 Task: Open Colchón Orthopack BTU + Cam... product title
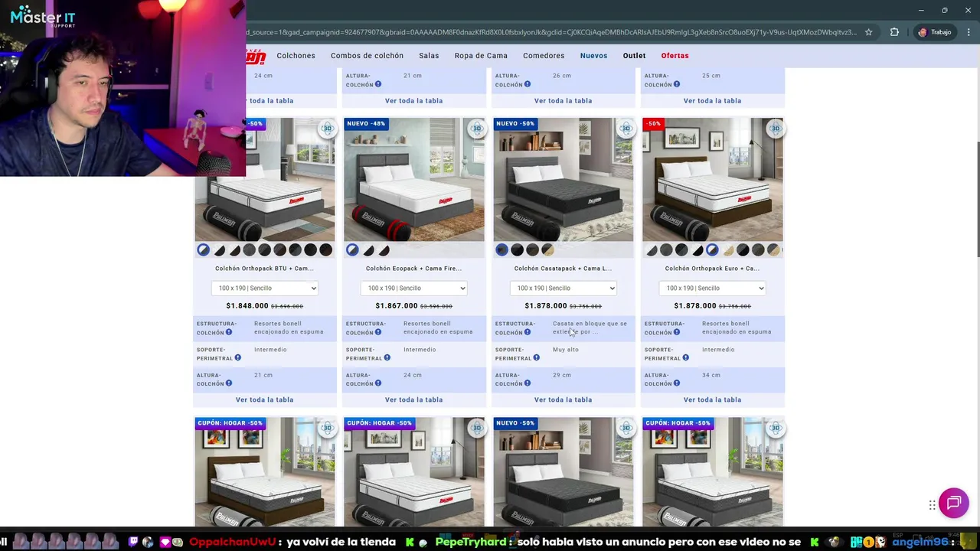264,269
